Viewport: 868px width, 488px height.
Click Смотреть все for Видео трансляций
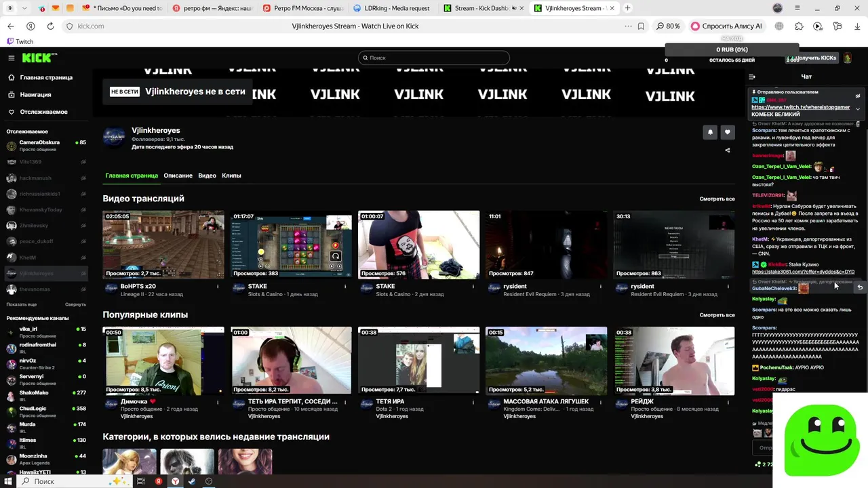(717, 199)
